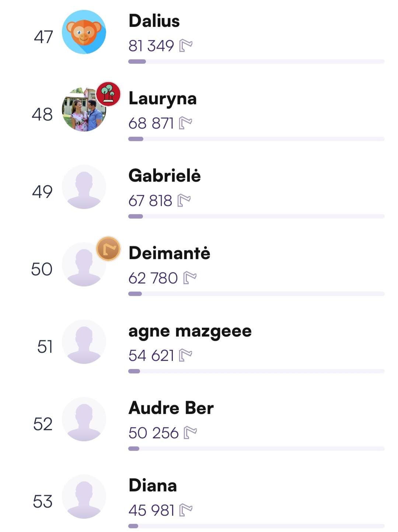Tap Diana's placeholder avatar
This screenshot has height=532, width=398.
click(84, 497)
